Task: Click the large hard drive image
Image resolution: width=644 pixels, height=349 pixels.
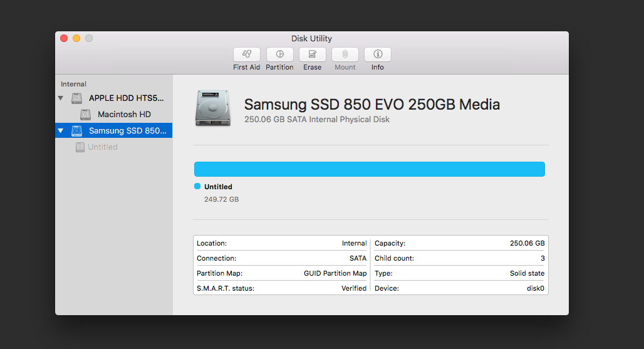Action: pos(213,108)
